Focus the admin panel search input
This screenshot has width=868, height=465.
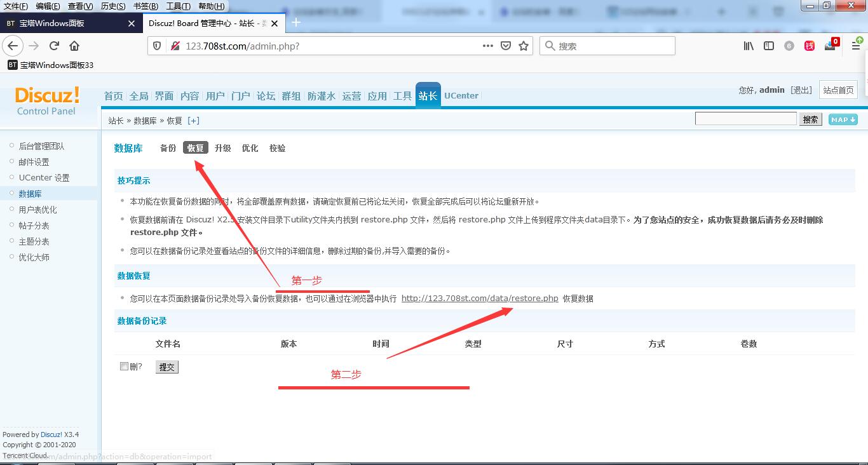click(746, 119)
